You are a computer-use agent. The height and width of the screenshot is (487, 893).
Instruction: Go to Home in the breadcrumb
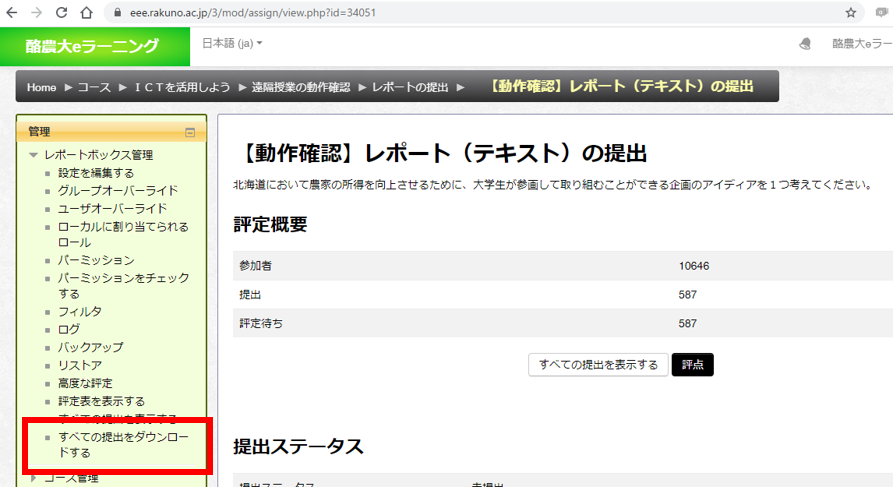click(41, 87)
